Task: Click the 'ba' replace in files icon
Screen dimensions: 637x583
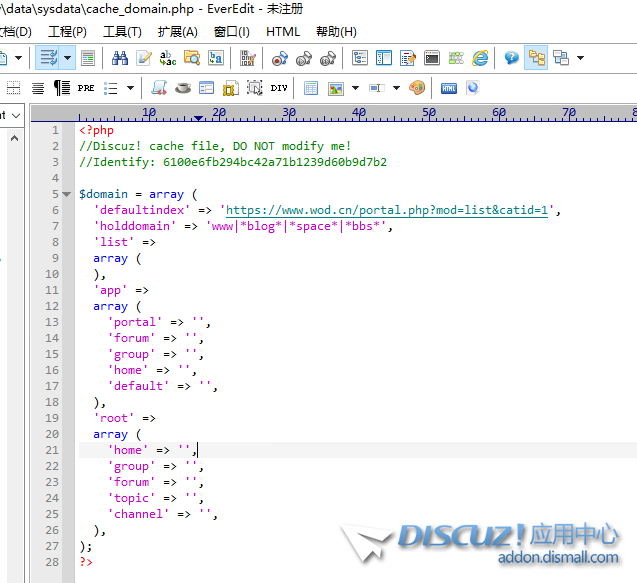Action: 216,58
